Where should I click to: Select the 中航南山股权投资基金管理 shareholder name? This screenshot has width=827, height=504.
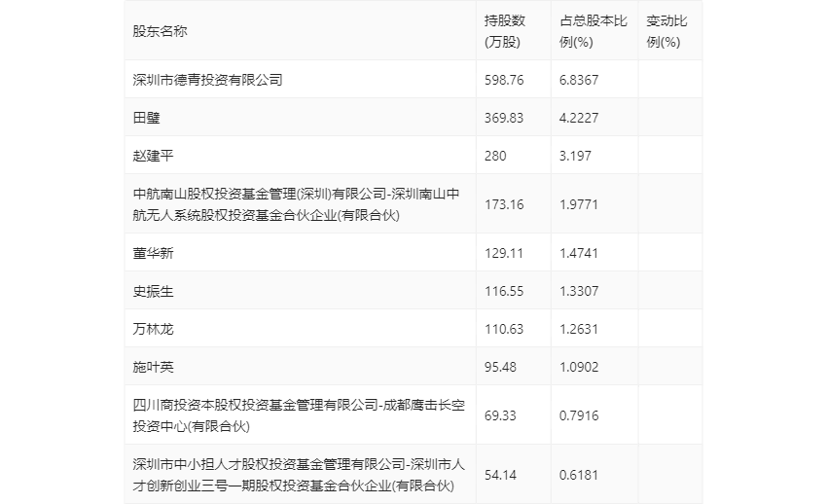(x=297, y=204)
